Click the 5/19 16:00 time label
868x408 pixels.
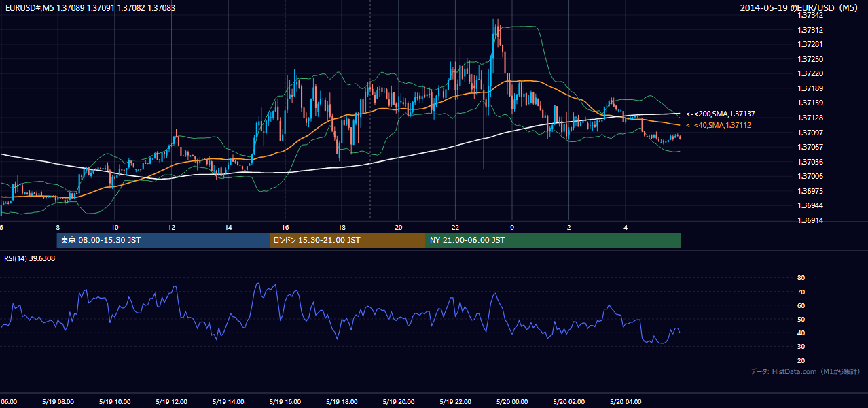point(285,401)
